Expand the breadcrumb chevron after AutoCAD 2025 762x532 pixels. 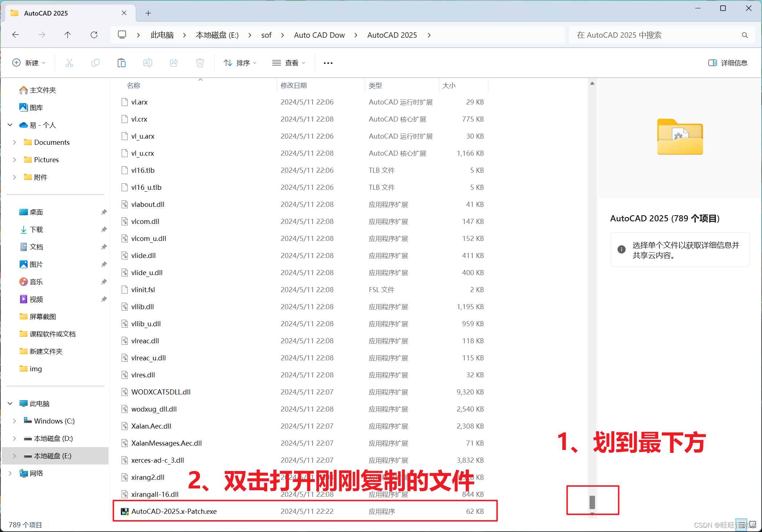click(429, 35)
